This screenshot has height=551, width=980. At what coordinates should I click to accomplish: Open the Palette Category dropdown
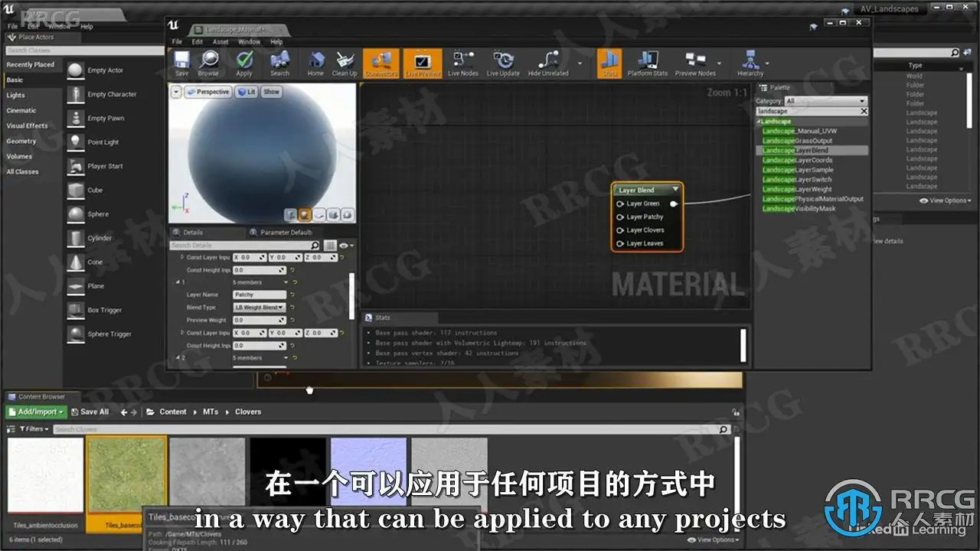826,101
